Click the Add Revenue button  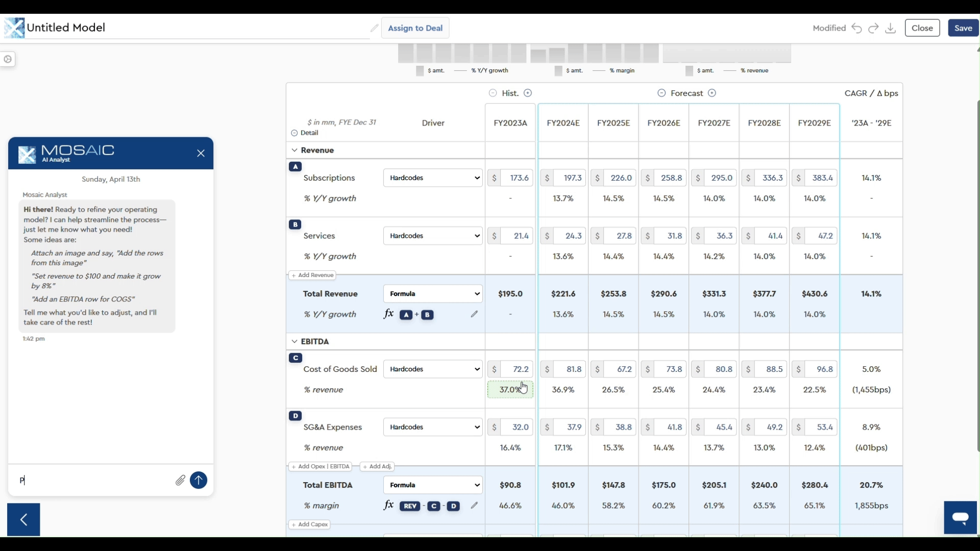point(312,275)
